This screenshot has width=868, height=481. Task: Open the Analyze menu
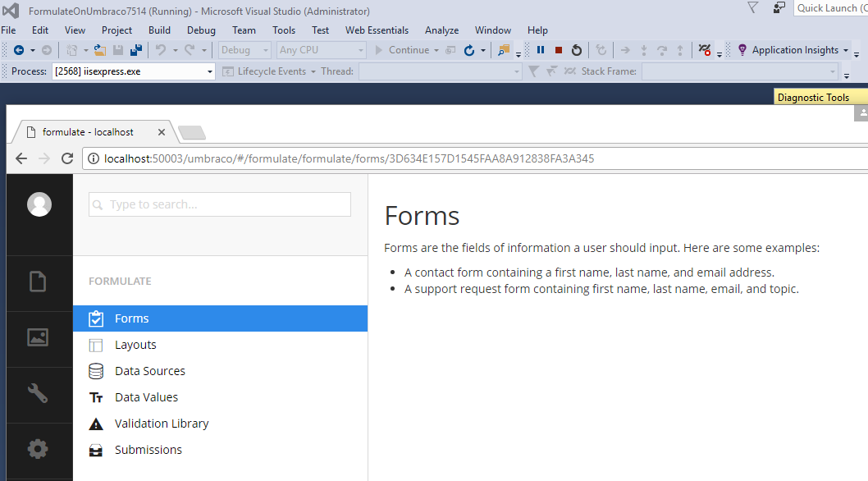click(x=441, y=30)
